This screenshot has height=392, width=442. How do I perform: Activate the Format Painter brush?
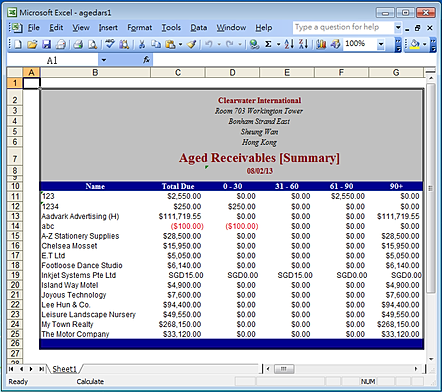192,44
